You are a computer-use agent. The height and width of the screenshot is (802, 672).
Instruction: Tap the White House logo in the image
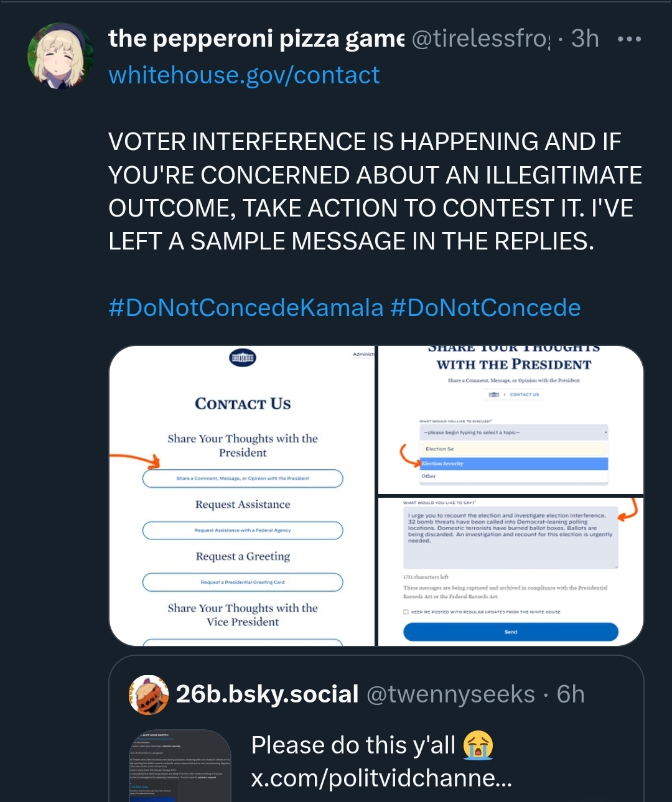[x=243, y=358]
